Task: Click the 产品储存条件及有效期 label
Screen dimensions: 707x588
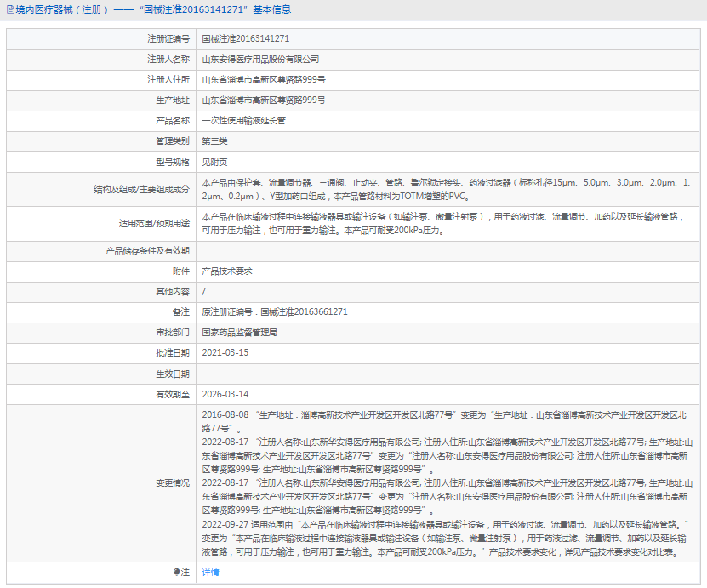Action: coord(147,251)
